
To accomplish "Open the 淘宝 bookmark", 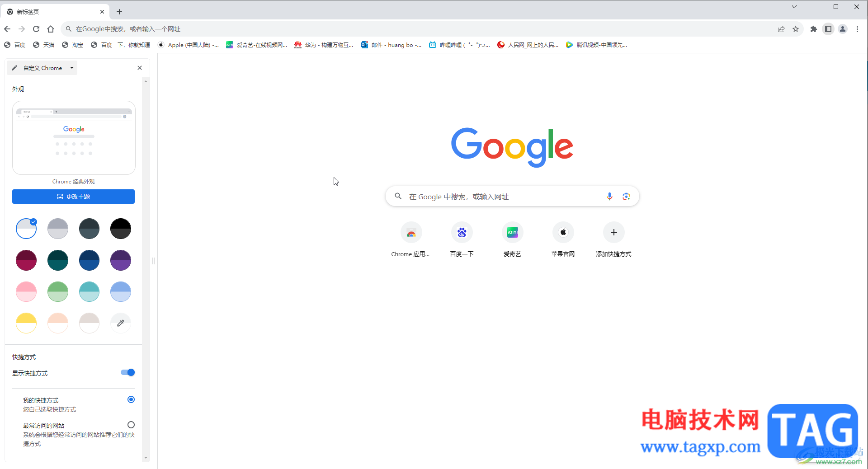I will (x=73, y=45).
